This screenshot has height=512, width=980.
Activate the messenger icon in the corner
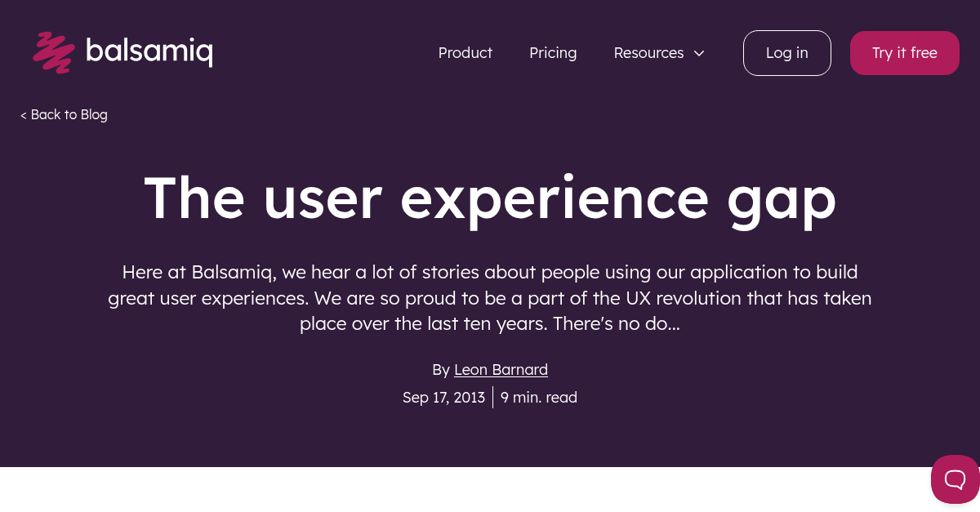[955, 479]
